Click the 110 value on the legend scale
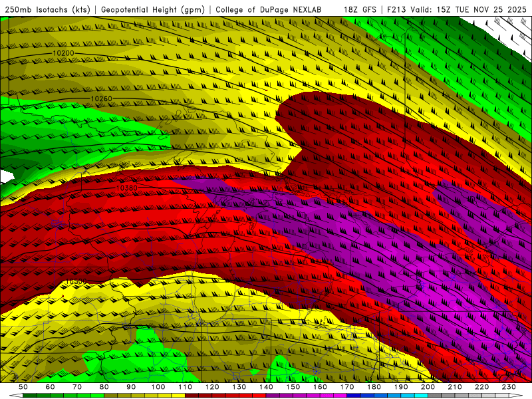This screenshot has height=399, width=532. 186,387
